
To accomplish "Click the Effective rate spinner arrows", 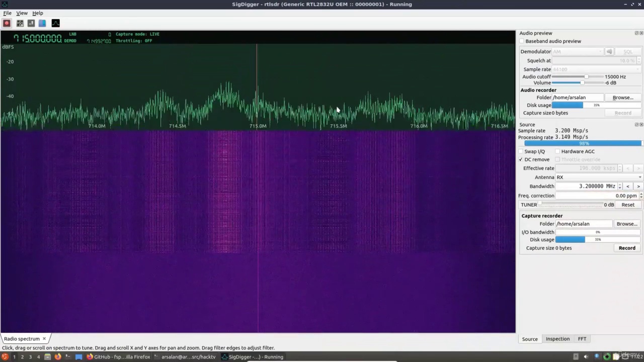I will [x=620, y=168].
